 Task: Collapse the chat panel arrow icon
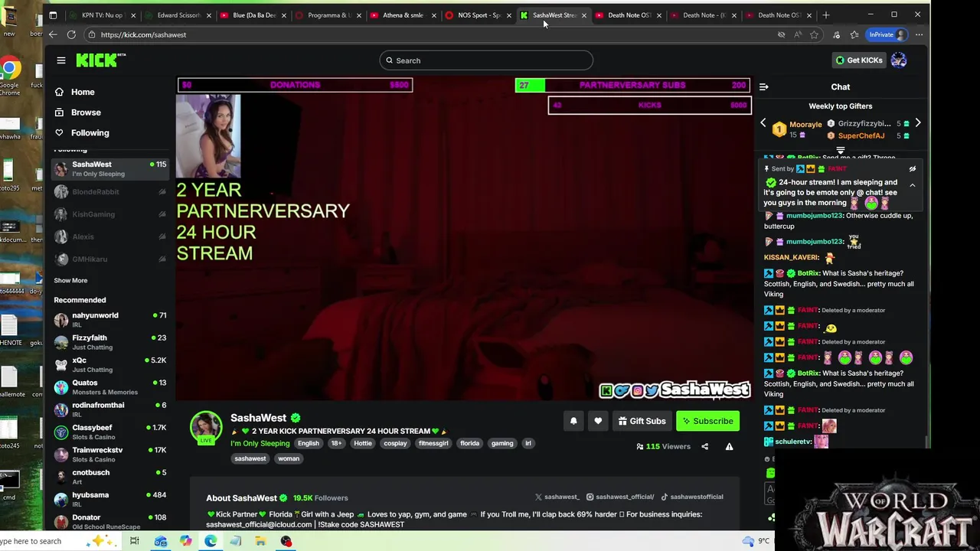click(763, 87)
